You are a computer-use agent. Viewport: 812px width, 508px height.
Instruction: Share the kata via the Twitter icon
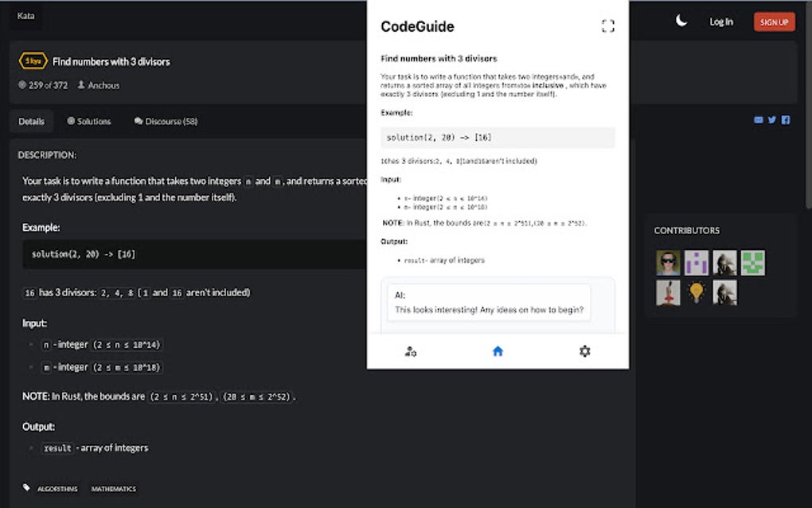(771, 119)
